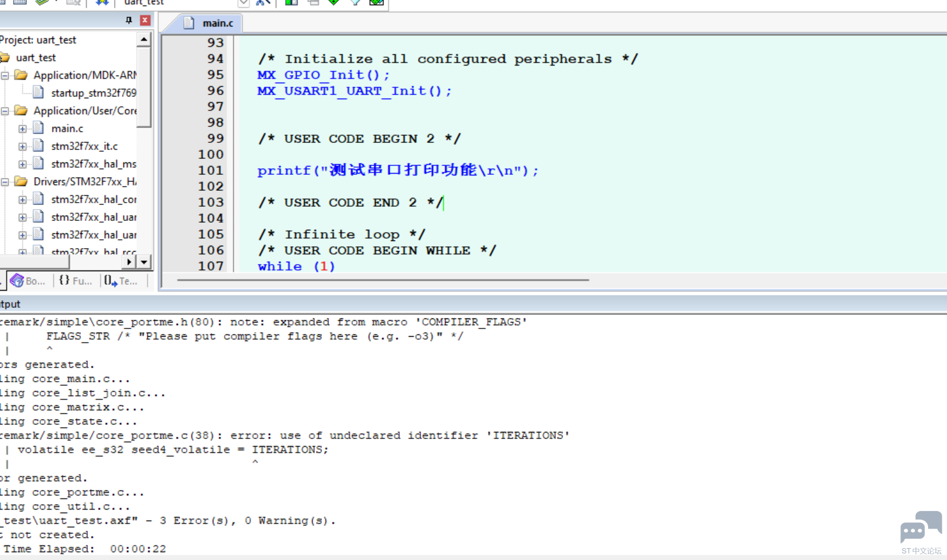Click the main.c file icon in the tree
Image resolution: width=947 pixels, height=560 pixels.
[x=38, y=128]
